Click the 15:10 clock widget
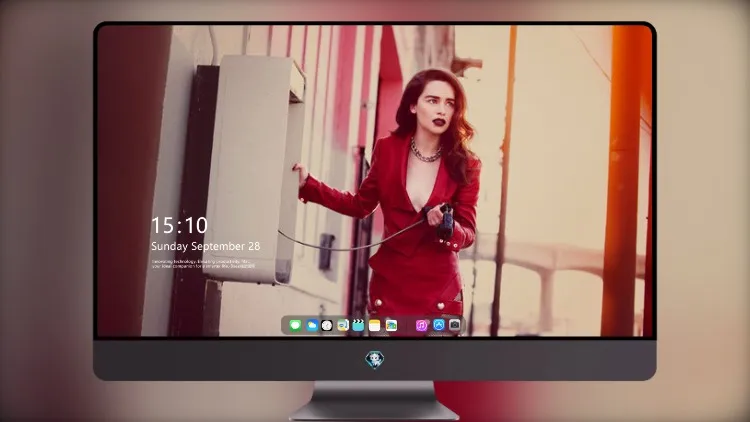750x422 pixels. 179,225
